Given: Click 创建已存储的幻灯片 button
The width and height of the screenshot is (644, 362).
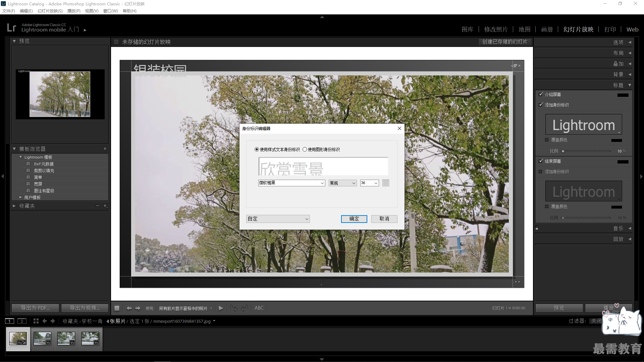Looking at the screenshot, I should tap(505, 42).
